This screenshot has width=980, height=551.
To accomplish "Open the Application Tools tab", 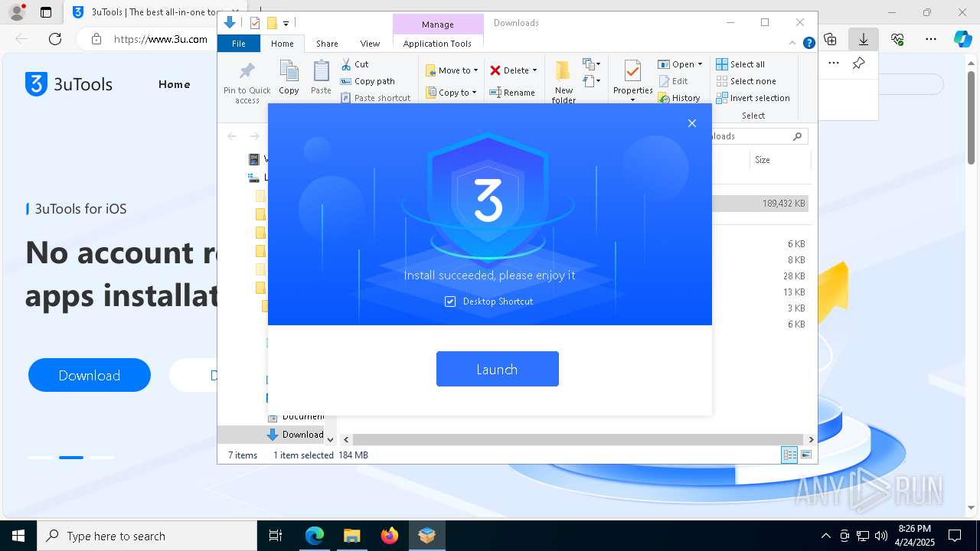I will (437, 44).
